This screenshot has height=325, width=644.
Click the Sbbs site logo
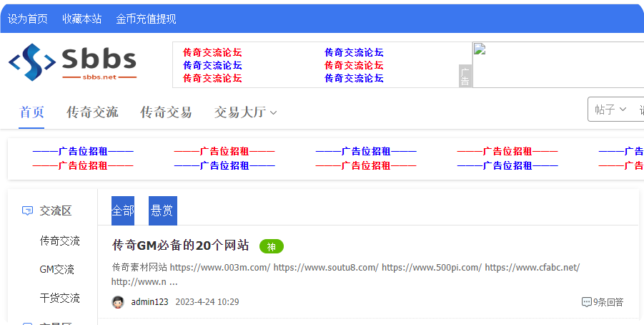tap(72, 62)
